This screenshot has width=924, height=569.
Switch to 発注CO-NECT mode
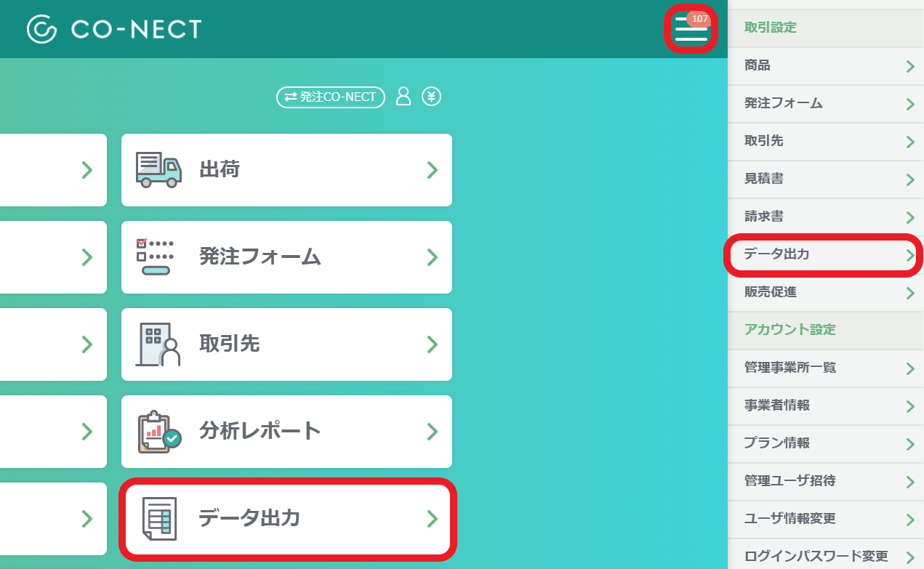coord(331,97)
